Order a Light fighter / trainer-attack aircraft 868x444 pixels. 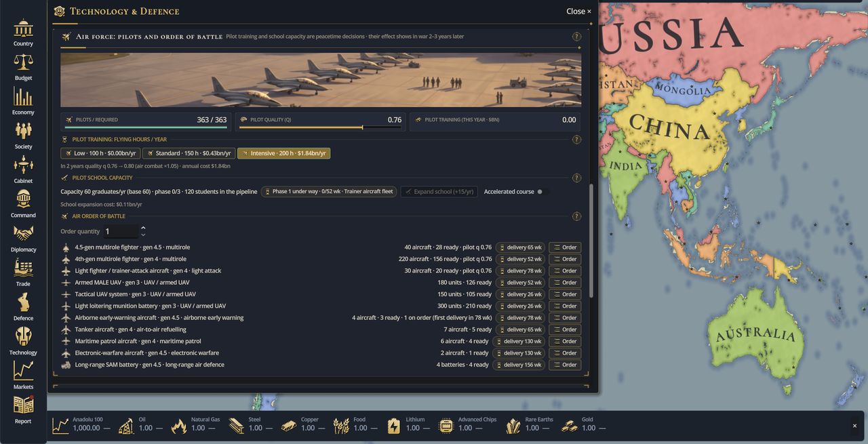(565, 270)
